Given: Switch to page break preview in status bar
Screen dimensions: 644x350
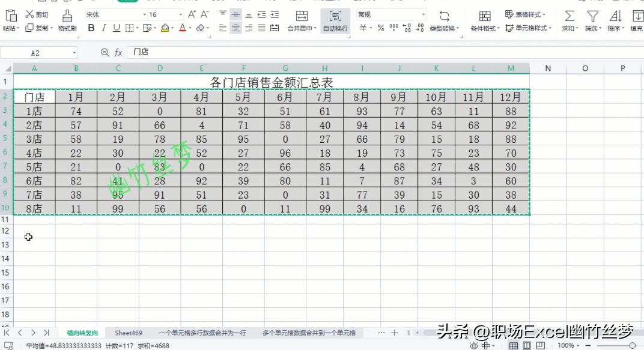Looking at the screenshot, I should (x=541, y=345).
